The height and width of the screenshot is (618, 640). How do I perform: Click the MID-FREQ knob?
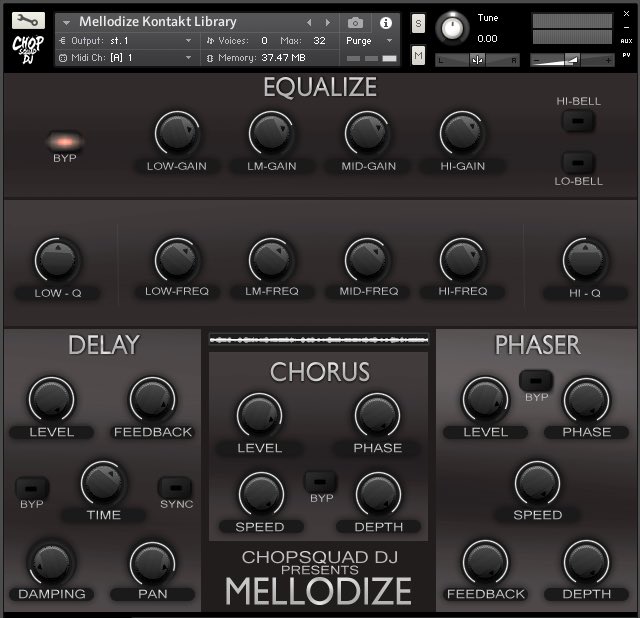[x=367, y=260]
